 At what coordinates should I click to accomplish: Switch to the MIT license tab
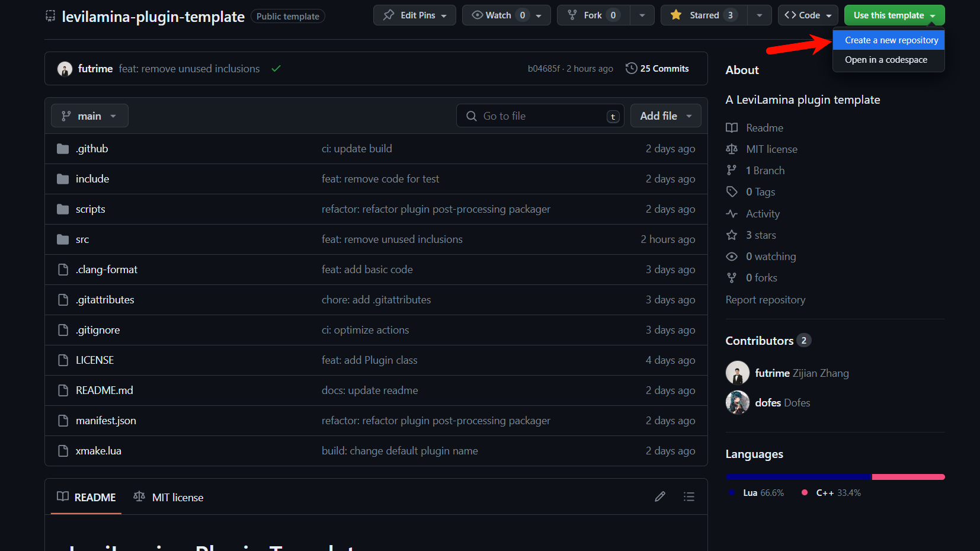coord(169,497)
